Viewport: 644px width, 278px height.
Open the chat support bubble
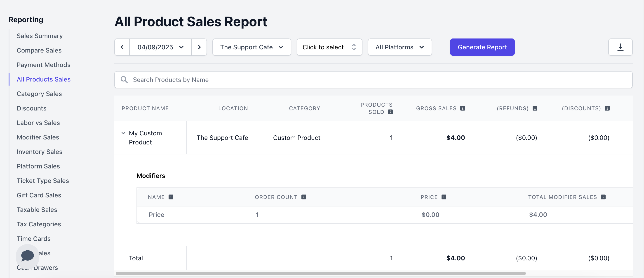[x=27, y=256]
